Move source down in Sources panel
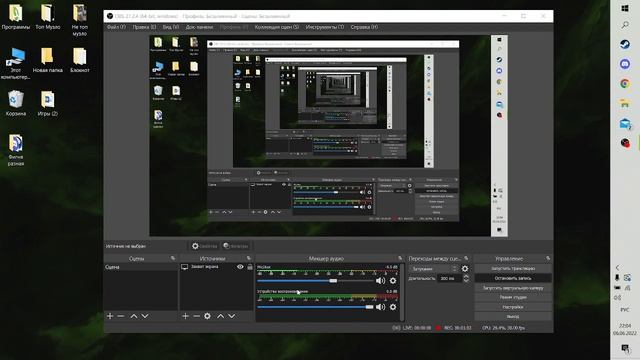Screen dimensions: 640x360 (x=231, y=316)
